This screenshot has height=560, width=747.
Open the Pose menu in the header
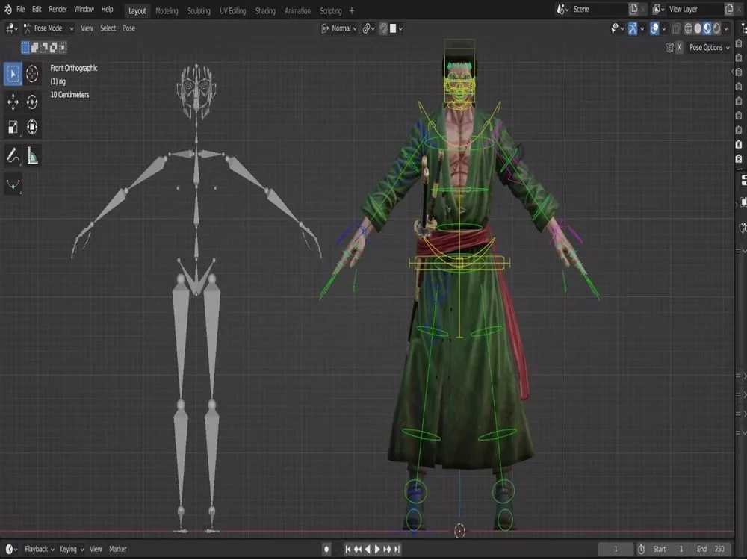click(128, 28)
